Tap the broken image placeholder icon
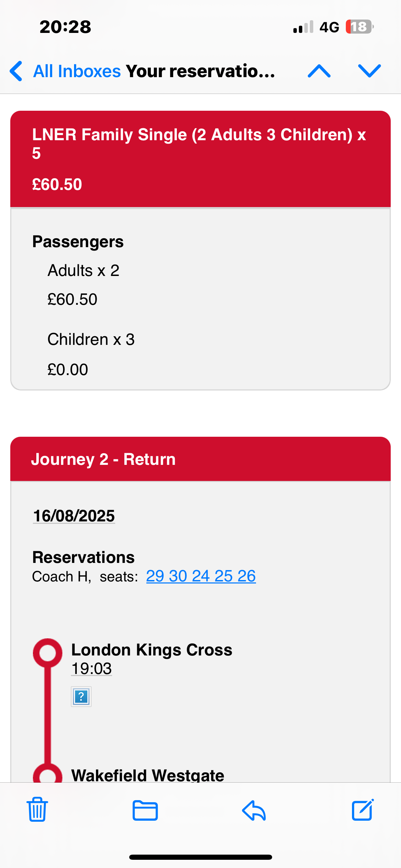The image size is (401, 868). (81, 697)
